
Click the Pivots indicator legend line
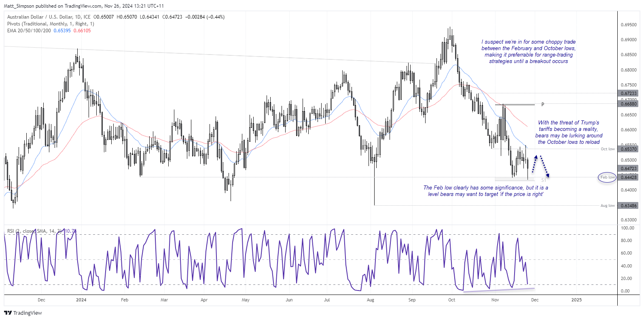tap(51, 24)
